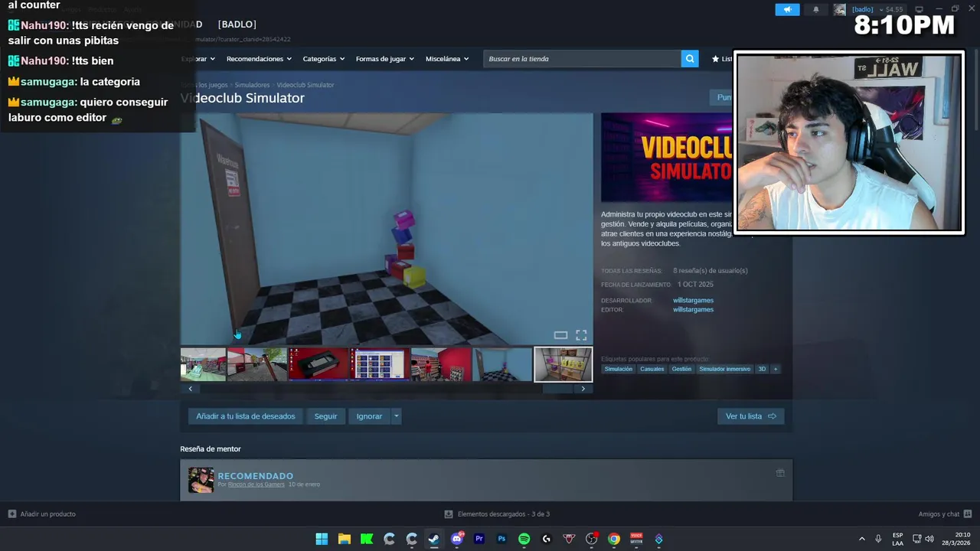The image size is (980, 551).
Task: Open Discord from the taskbar
Action: [457, 539]
